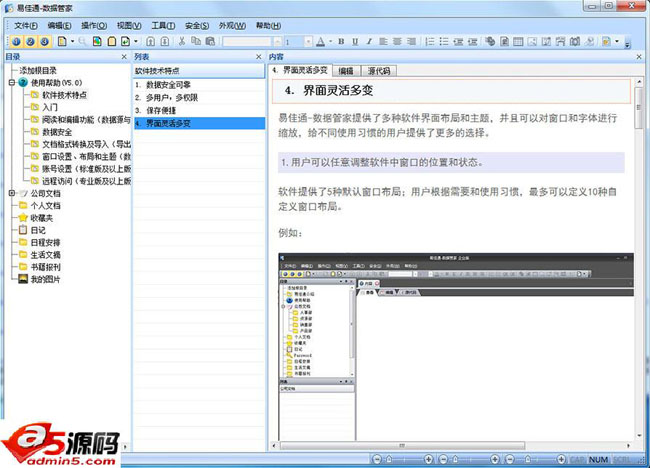Open the 文件(F) menu
Screen dimensions: 650x468
pos(26,26)
